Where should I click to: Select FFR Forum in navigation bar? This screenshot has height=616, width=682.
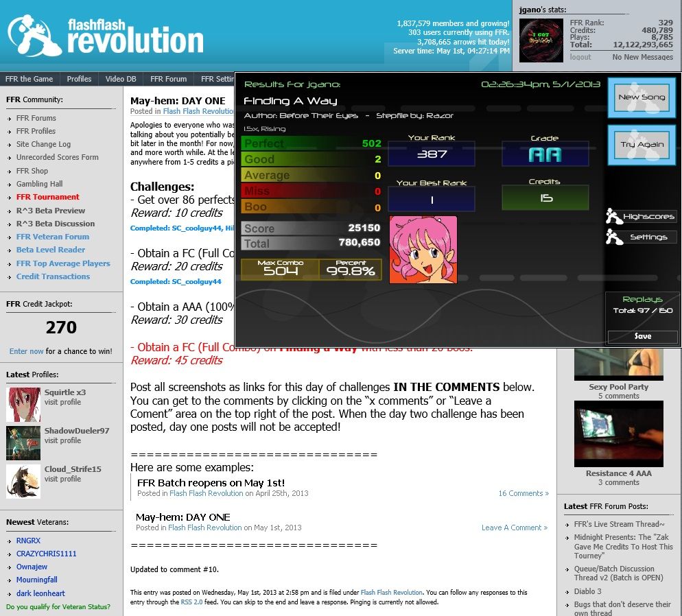[168, 79]
